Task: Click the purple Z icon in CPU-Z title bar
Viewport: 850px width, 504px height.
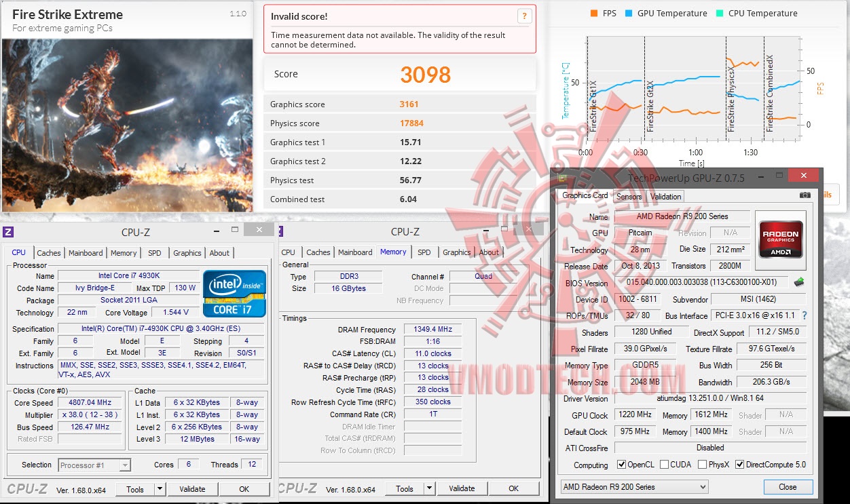Action: [8, 231]
